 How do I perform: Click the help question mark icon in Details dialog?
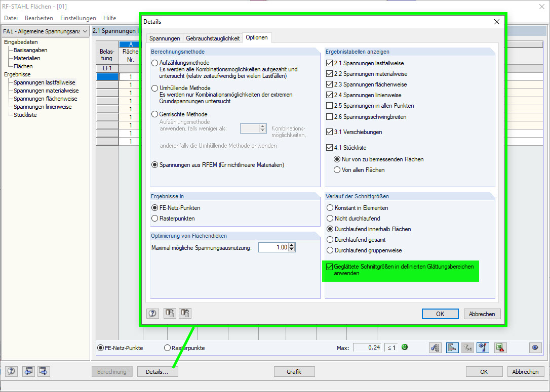point(152,313)
